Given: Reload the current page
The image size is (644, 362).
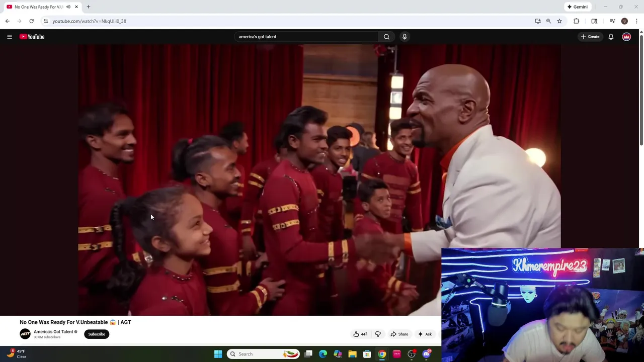Looking at the screenshot, I should (x=31, y=21).
